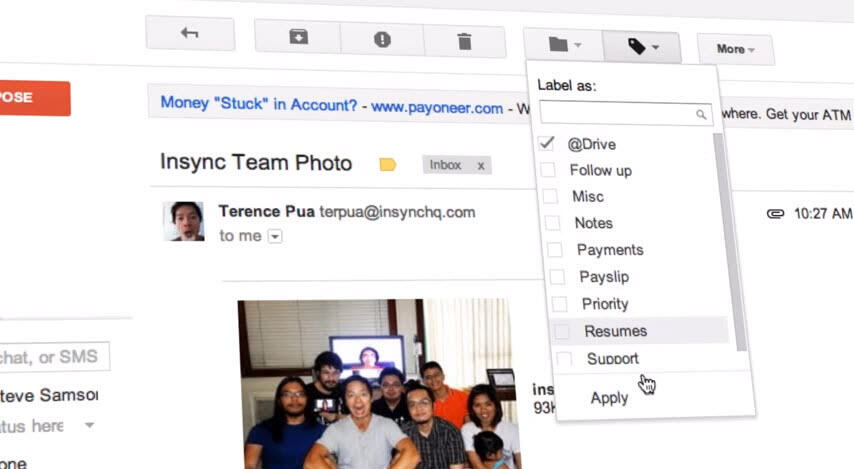Open the Insync team photo image
This screenshot has height=469, width=854.
(x=379, y=383)
